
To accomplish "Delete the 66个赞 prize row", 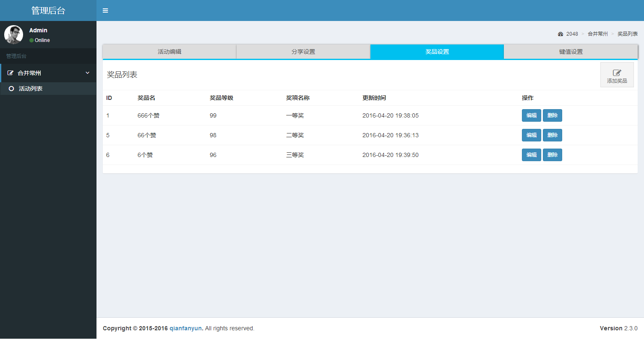I will click(x=552, y=135).
